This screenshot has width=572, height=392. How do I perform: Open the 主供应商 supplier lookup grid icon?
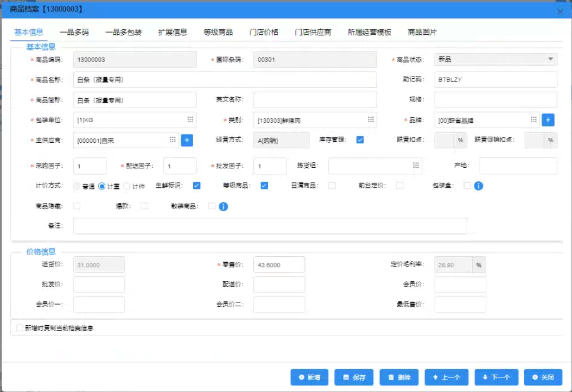(x=173, y=140)
